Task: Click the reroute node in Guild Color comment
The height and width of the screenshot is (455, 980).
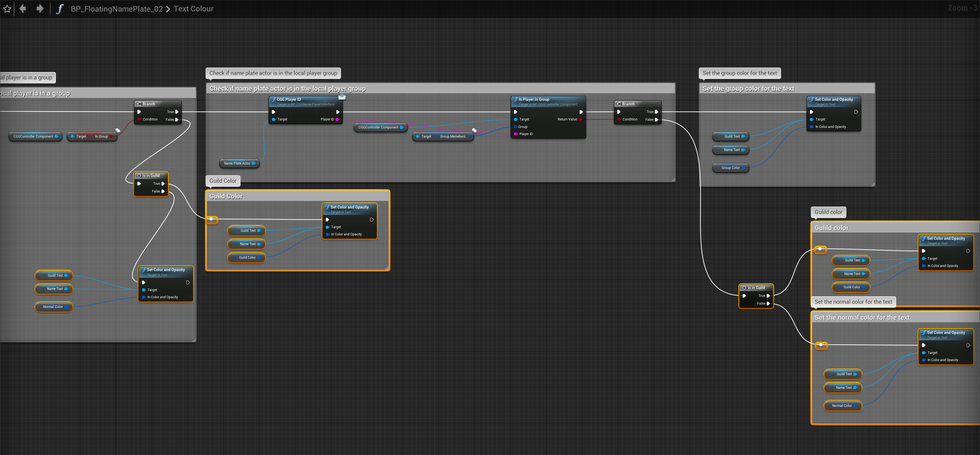Action: [211, 219]
